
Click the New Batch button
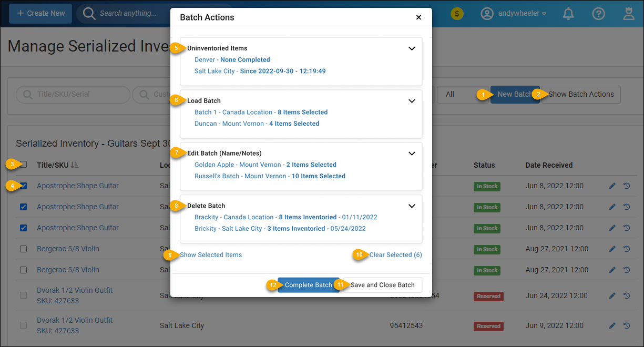(x=515, y=94)
